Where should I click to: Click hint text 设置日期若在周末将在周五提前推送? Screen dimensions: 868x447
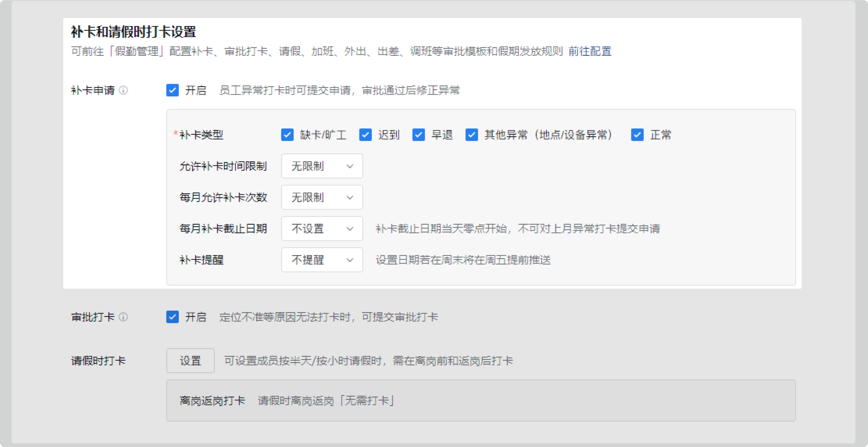click(x=463, y=260)
